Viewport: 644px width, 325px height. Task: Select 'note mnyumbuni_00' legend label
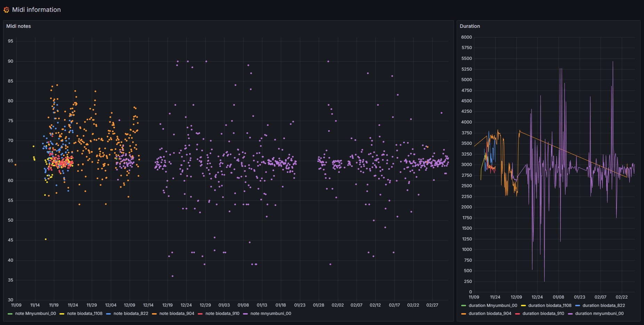pyautogui.click(x=271, y=314)
